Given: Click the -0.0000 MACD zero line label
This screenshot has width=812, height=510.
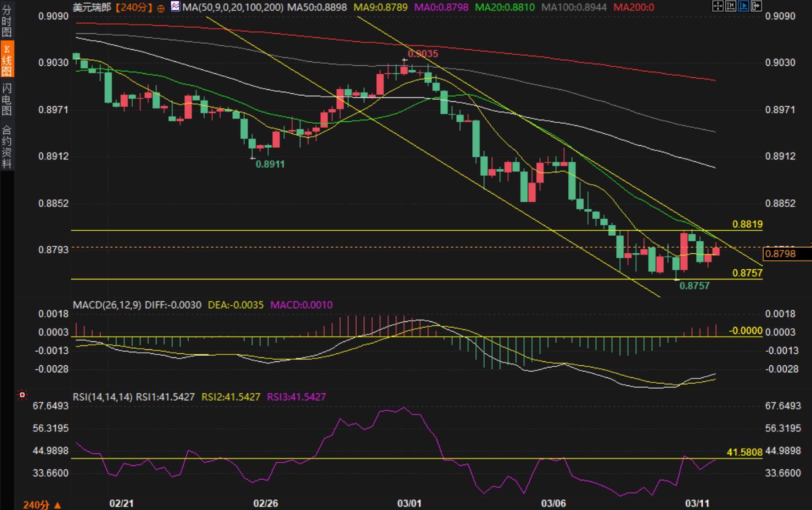Looking at the screenshot, I should pos(745,331).
